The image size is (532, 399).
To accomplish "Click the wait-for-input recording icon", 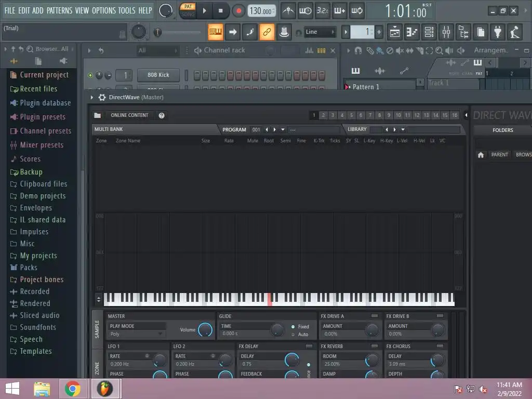I will (x=305, y=11).
